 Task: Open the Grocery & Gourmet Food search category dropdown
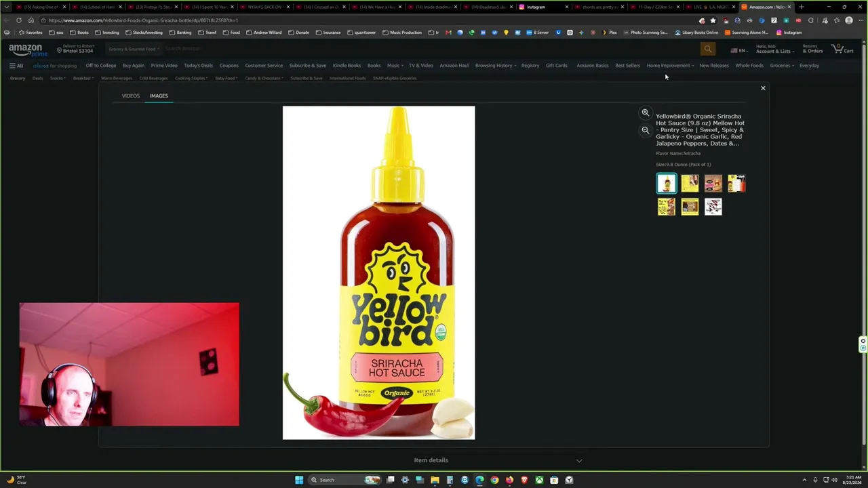(134, 49)
